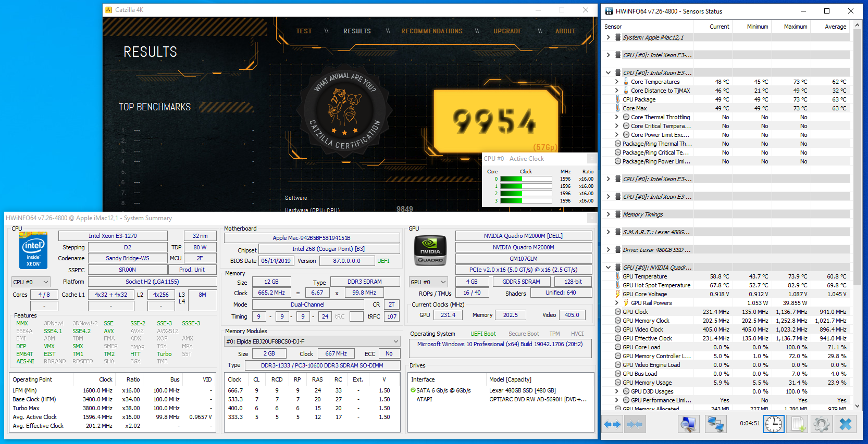Click the System: Apple iMac12,1 chip icon
Viewport: 868px width, 444px height.
[x=617, y=37]
